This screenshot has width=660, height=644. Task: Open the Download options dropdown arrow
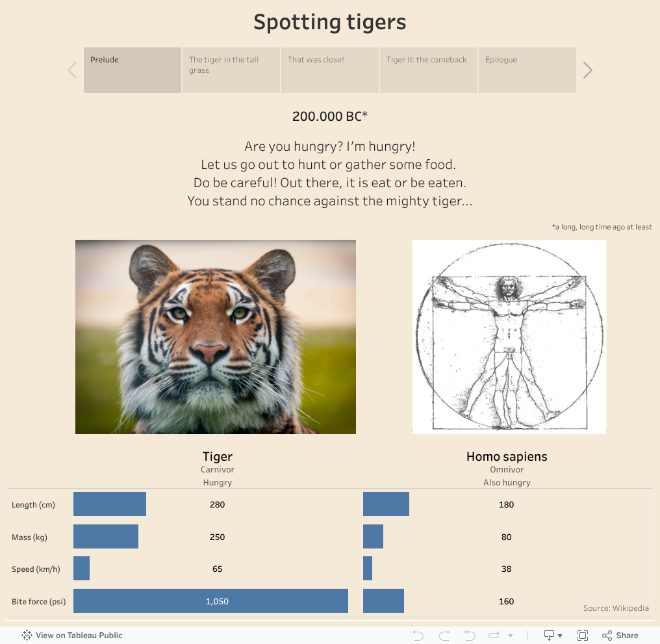560,635
